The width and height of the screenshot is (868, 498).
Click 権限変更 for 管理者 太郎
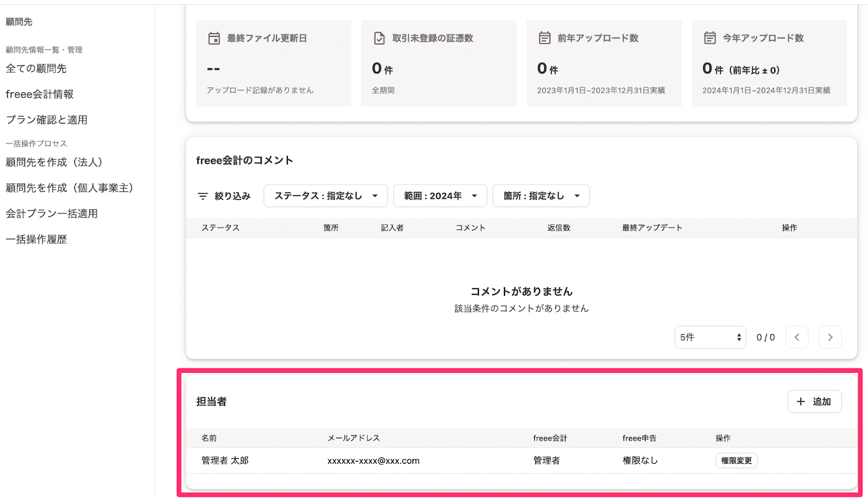pyautogui.click(x=737, y=460)
